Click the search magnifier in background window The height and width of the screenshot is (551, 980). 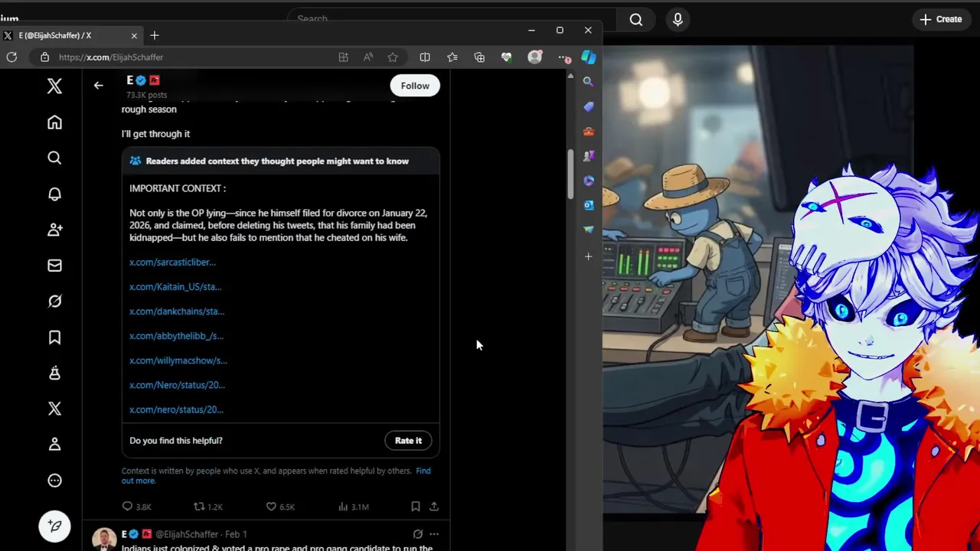pyautogui.click(x=635, y=20)
